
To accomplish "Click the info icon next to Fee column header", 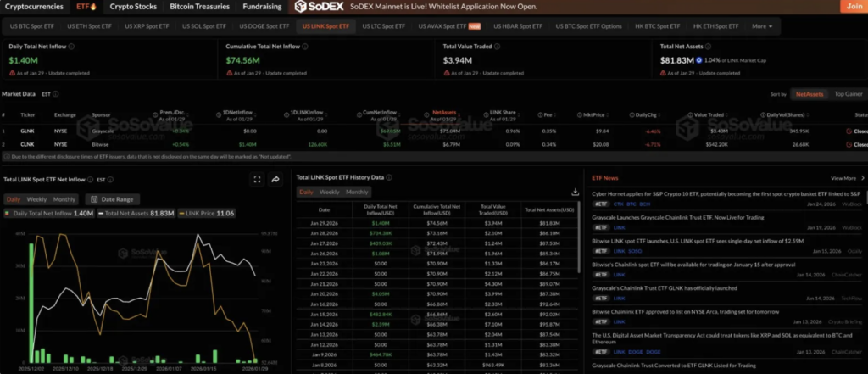I will [x=541, y=115].
